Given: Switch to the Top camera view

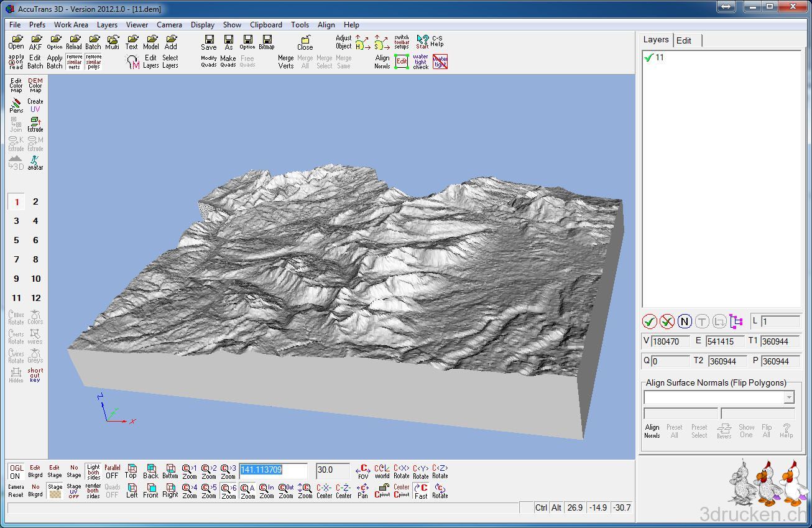Looking at the screenshot, I should 131,471.
